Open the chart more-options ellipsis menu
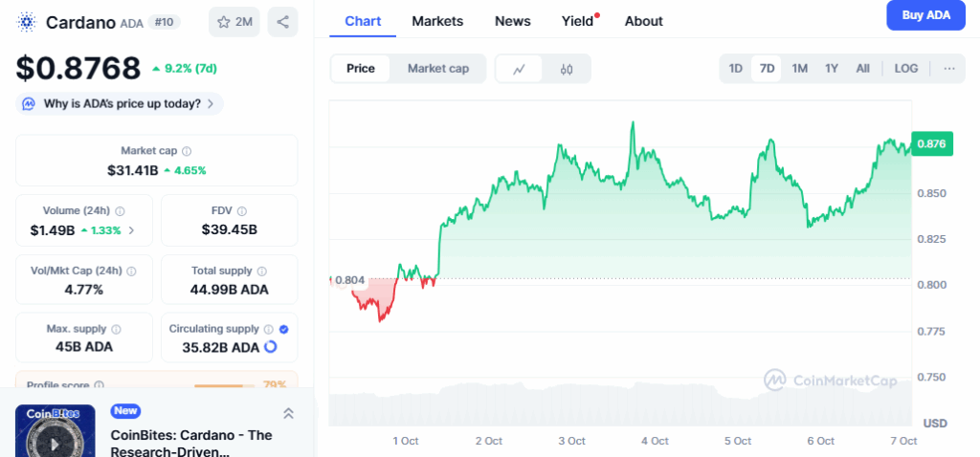Image resolution: width=980 pixels, height=457 pixels. pyautogui.click(x=948, y=69)
